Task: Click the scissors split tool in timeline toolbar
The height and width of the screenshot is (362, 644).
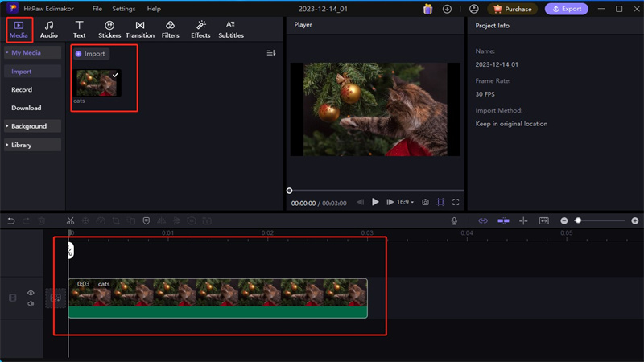Action: (x=70, y=220)
